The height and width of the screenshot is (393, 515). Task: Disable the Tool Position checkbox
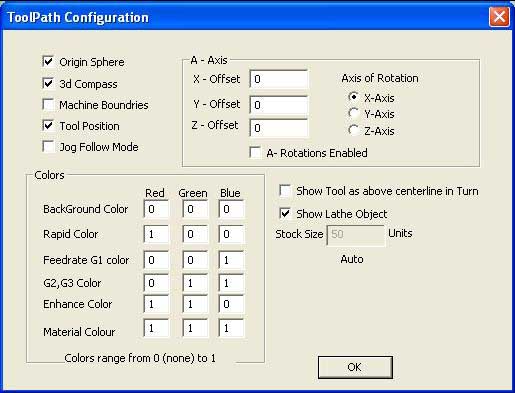click(x=49, y=126)
